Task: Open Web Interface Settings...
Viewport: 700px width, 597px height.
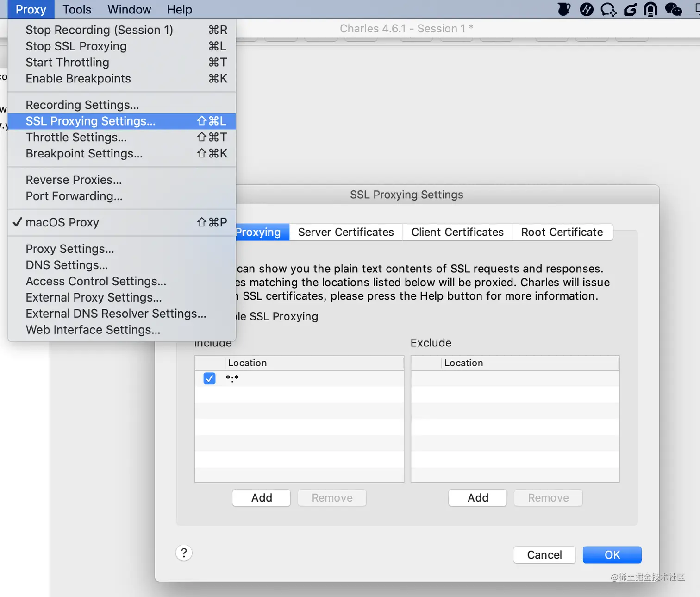Action: [x=122, y=330]
